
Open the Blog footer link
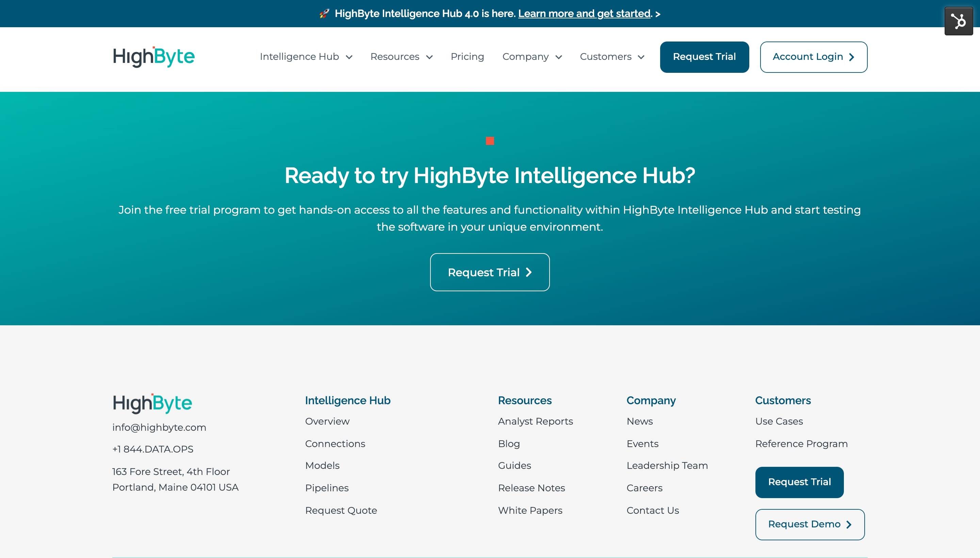point(509,443)
